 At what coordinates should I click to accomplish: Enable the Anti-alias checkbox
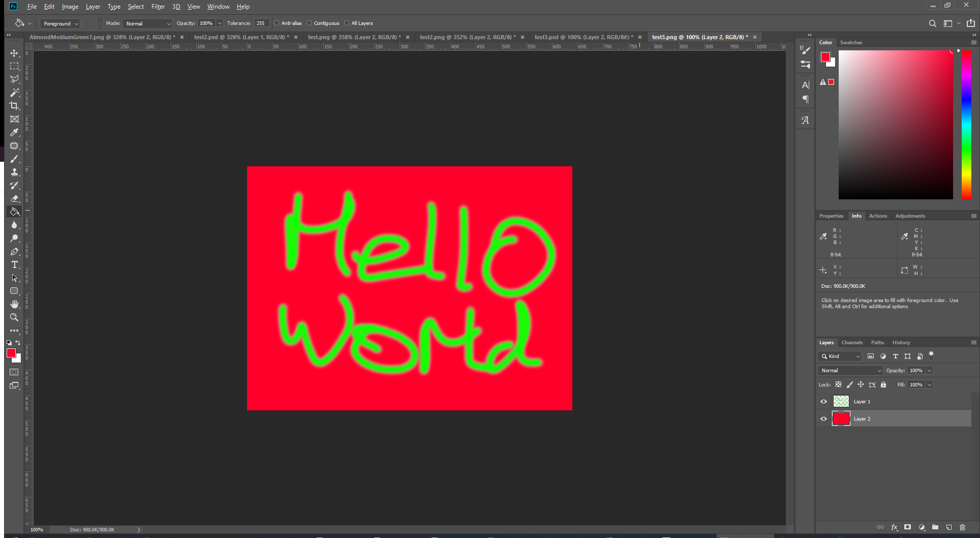[x=277, y=23]
